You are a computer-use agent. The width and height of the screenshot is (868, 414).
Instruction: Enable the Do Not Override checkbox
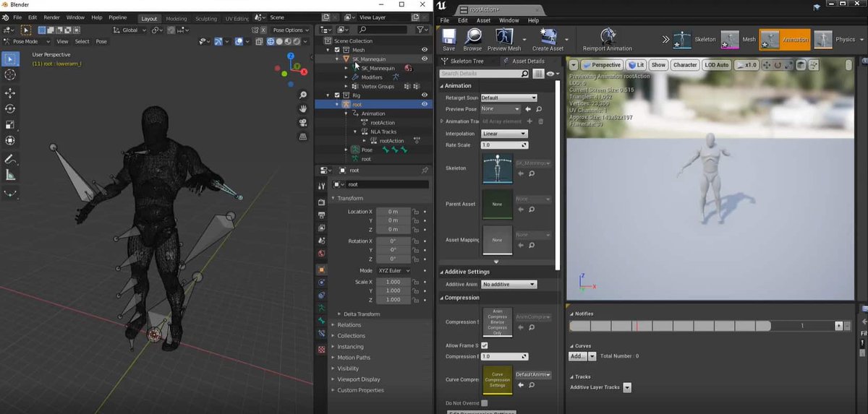point(485,403)
